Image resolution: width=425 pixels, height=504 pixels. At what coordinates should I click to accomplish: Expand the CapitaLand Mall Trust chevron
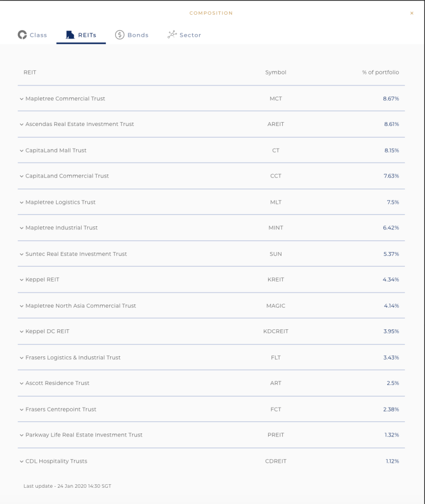pyautogui.click(x=22, y=151)
